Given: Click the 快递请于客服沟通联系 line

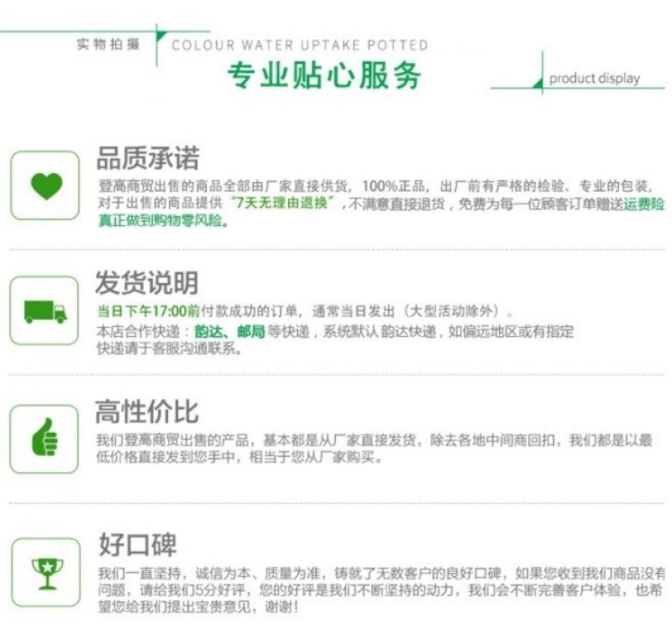Looking at the screenshot, I should [x=169, y=349].
